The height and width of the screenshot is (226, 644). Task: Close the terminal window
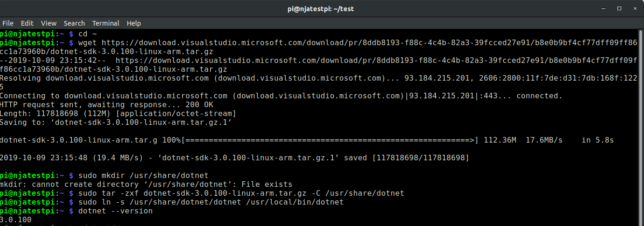point(633,8)
